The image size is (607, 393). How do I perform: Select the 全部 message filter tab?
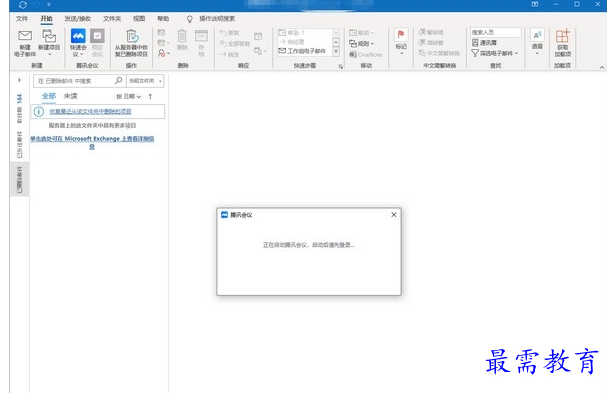[x=49, y=96]
